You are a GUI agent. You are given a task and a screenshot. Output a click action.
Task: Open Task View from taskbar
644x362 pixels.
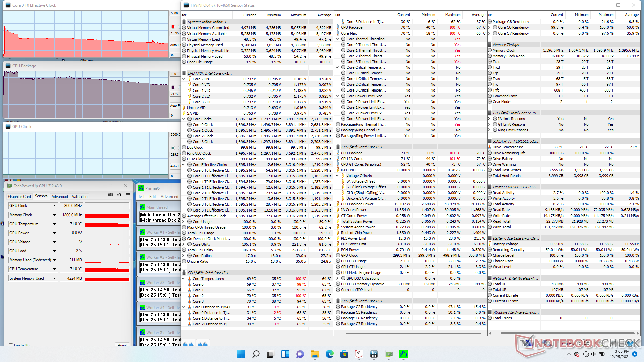270,354
